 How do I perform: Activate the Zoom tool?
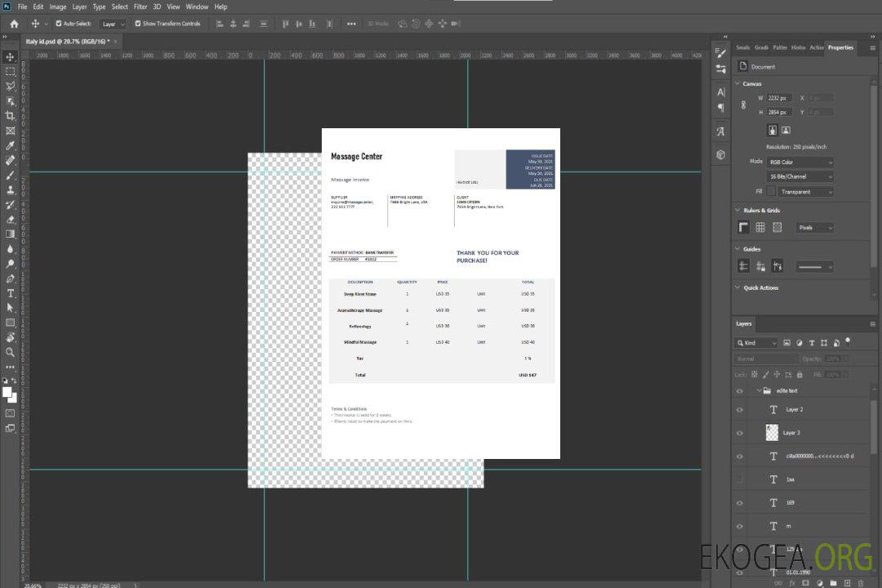[11, 352]
